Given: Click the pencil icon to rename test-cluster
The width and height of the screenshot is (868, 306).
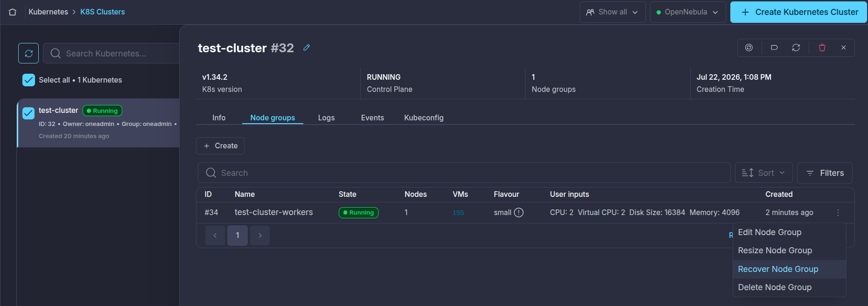Looking at the screenshot, I should 307,48.
